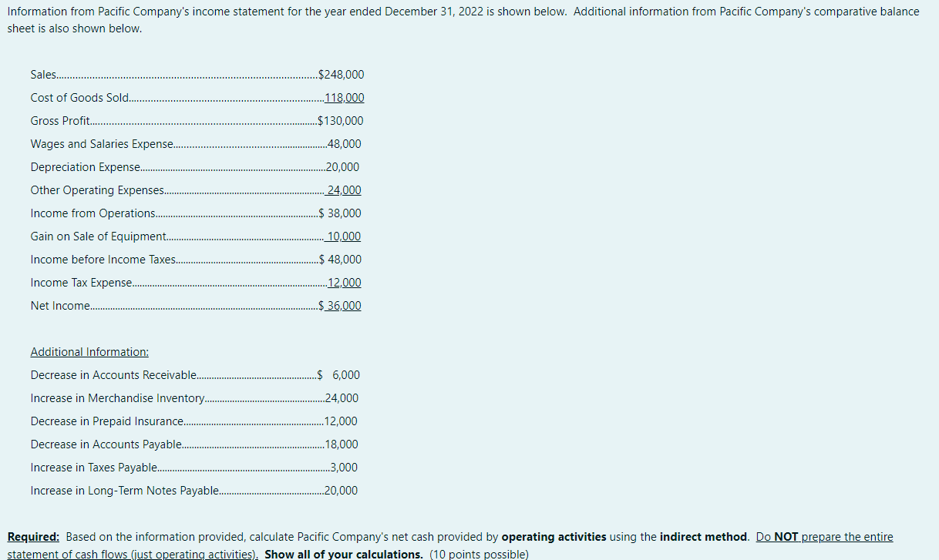
Task: Select the 24,000 other operating expenses value
Action: pos(344,190)
